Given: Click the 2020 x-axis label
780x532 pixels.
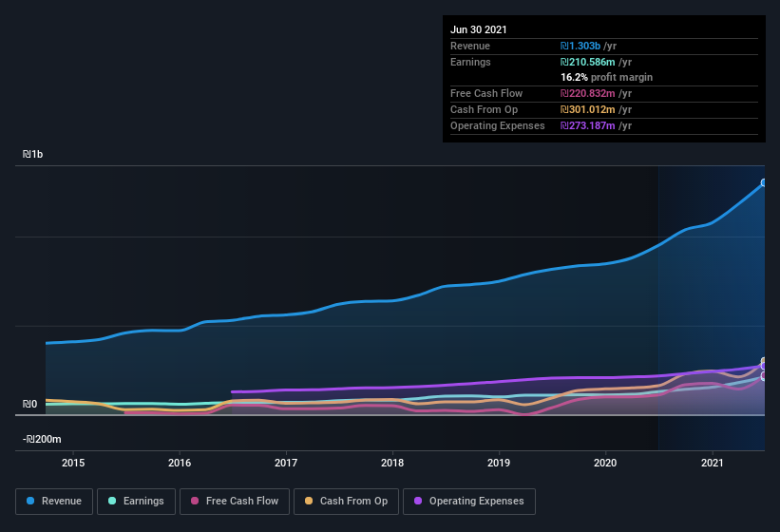Looking at the screenshot, I should (x=605, y=463).
